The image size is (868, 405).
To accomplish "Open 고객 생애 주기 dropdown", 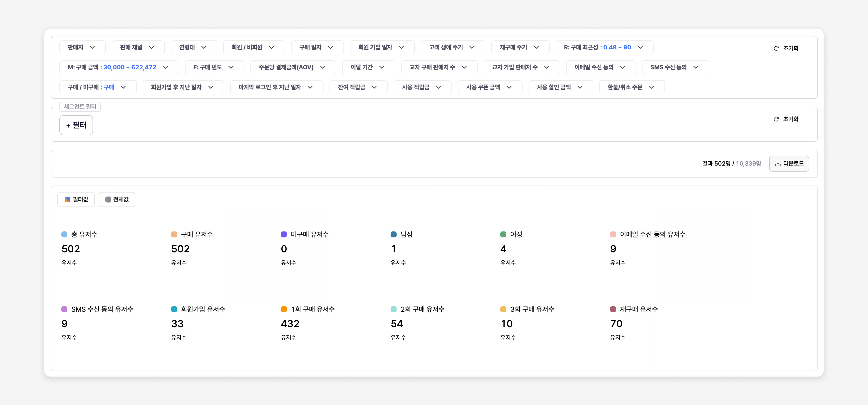I will 452,48.
